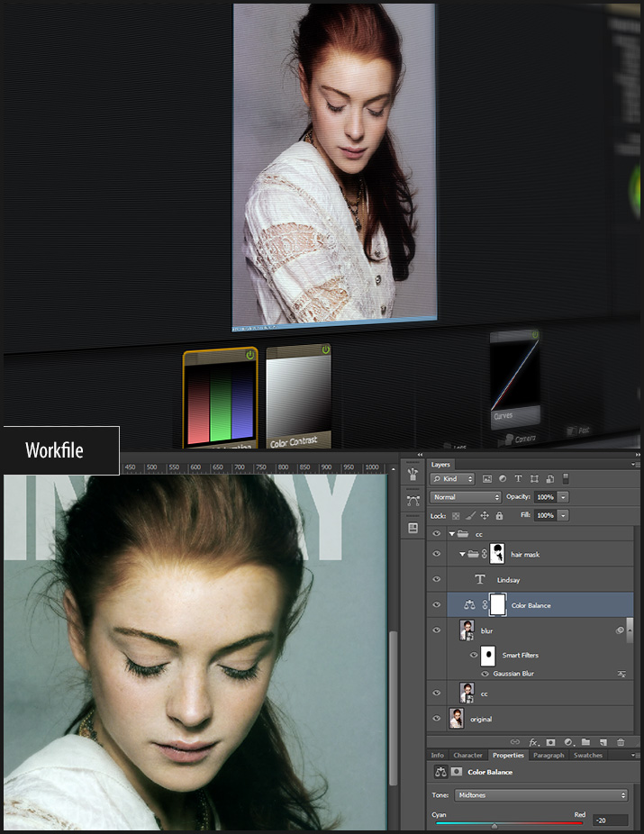Switch to the Character tab
Viewport: 644px width, 834px height.
click(468, 756)
